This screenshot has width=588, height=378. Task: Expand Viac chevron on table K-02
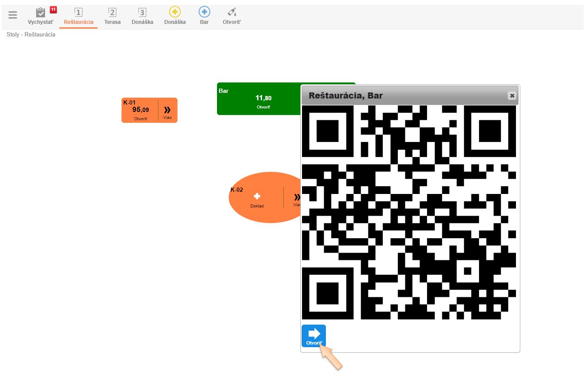coord(297,198)
